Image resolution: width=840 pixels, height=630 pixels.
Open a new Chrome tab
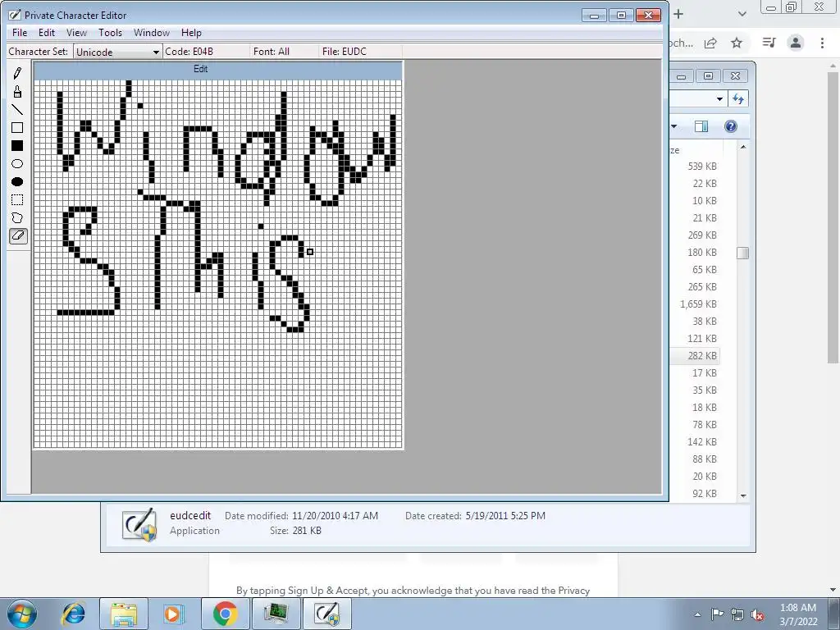tap(678, 14)
